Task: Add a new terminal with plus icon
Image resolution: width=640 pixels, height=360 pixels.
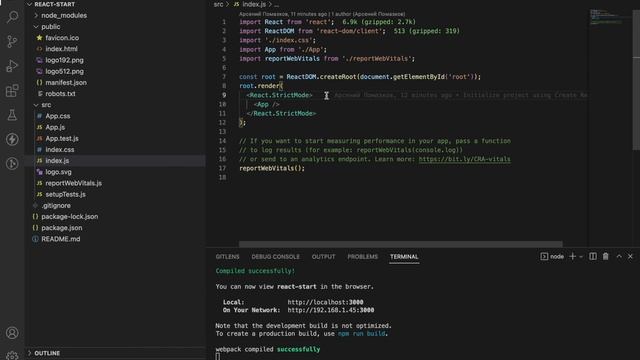Action: (572, 256)
